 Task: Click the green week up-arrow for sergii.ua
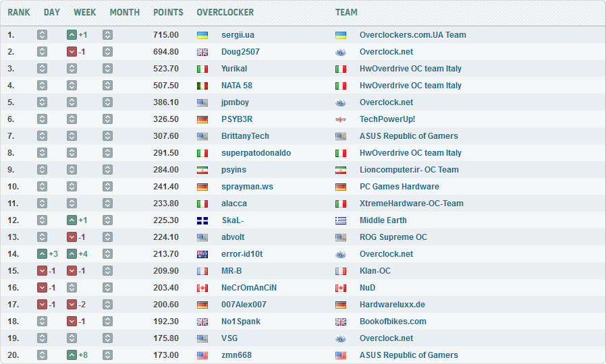[72, 35]
